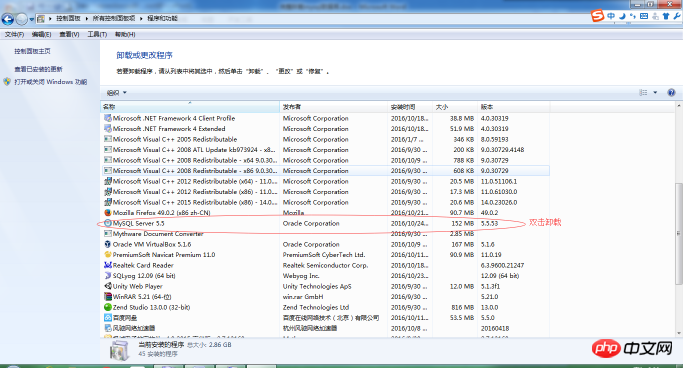Select the Visual C++ 2015 Redistributable icon

click(108, 202)
